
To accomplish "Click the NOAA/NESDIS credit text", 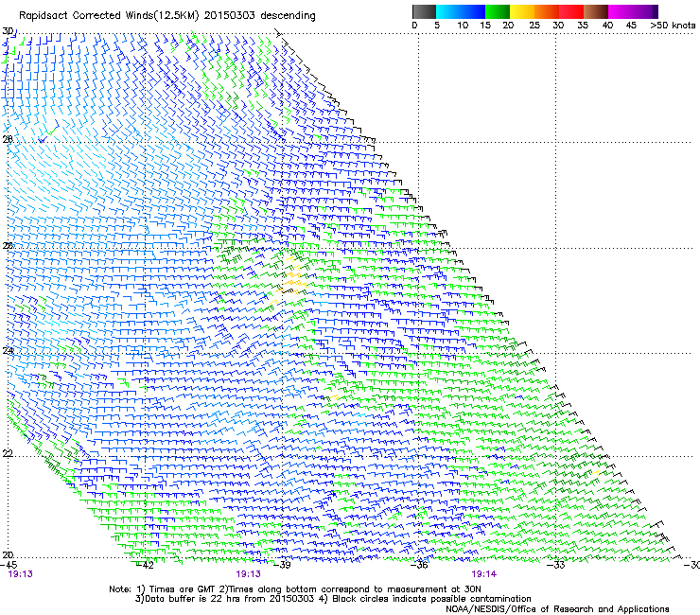I will [557, 609].
